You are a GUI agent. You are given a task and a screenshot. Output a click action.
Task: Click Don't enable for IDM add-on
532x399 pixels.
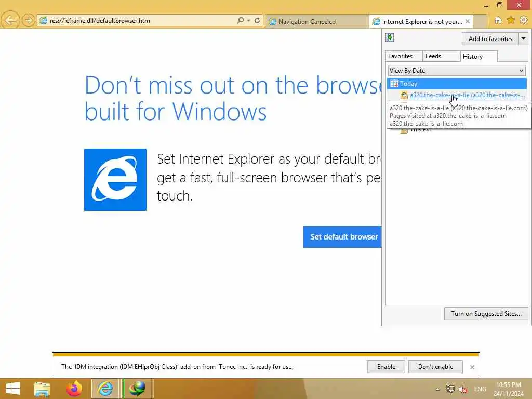tap(435, 366)
